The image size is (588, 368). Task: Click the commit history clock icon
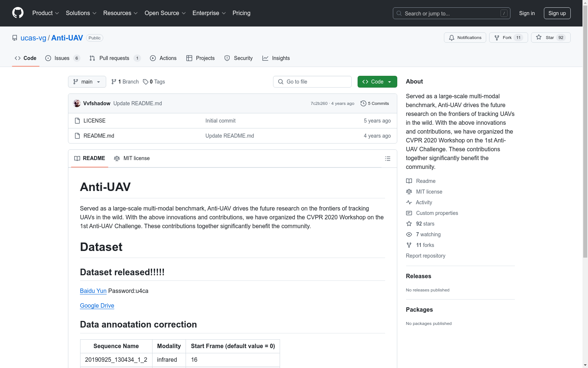[363, 103]
